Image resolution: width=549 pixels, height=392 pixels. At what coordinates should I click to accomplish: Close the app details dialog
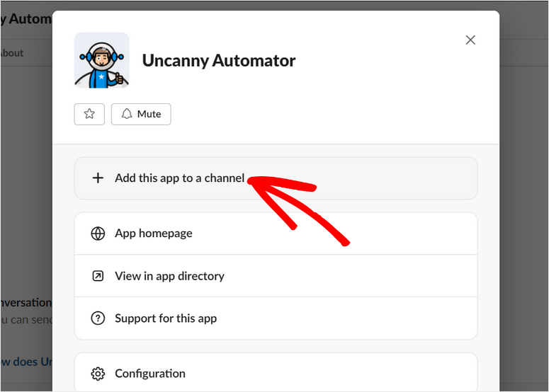pos(470,40)
